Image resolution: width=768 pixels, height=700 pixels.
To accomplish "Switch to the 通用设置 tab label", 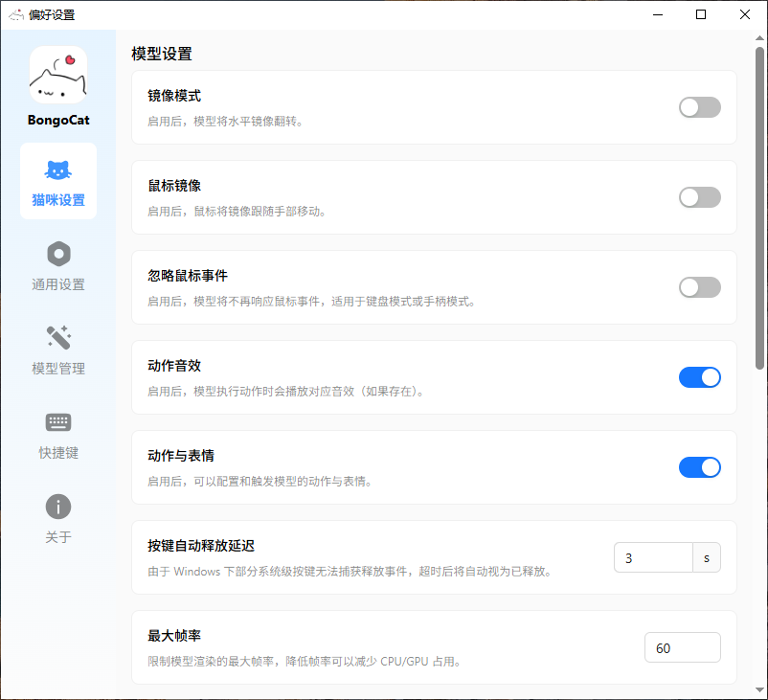I will 58,284.
